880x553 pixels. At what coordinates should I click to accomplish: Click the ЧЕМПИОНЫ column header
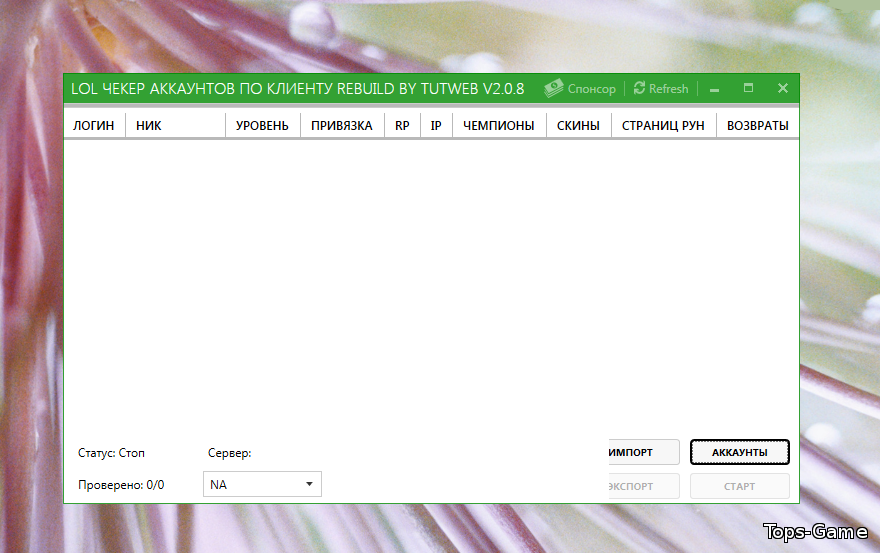(x=498, y=126)
